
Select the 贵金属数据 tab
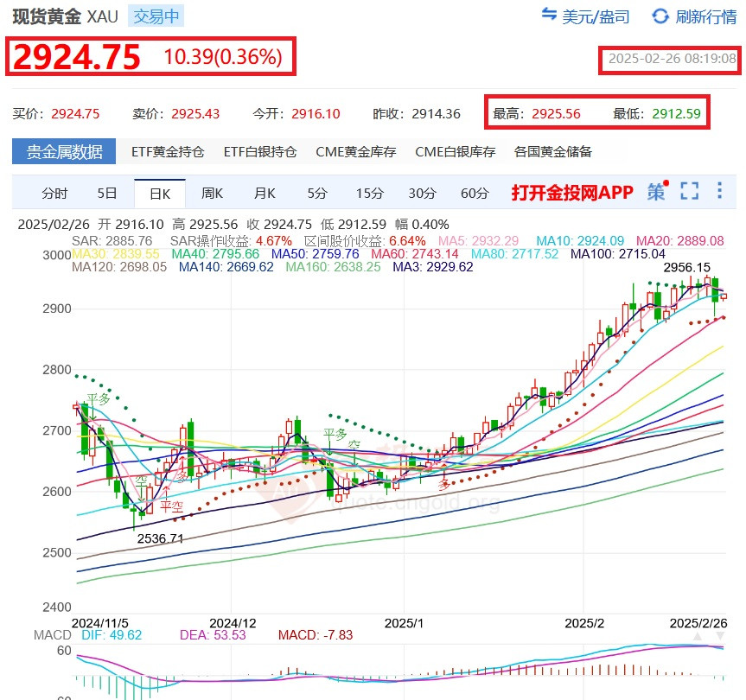pyautogui.click(x=64, y=152)
